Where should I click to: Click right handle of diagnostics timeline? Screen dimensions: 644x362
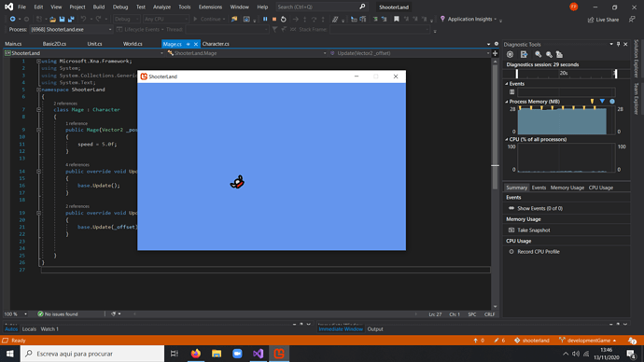click(615, 74)
